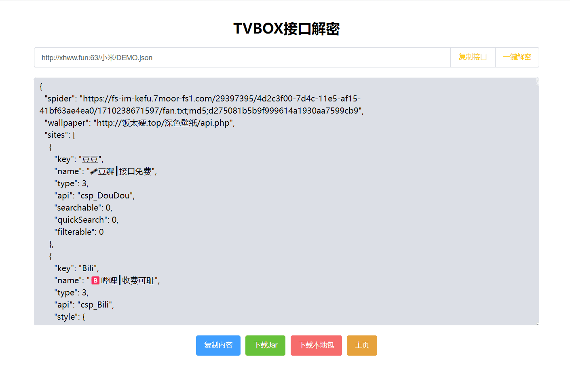Click the "style": { line
Viewport: 570px width, 392px height.
(x=70, y=317)
